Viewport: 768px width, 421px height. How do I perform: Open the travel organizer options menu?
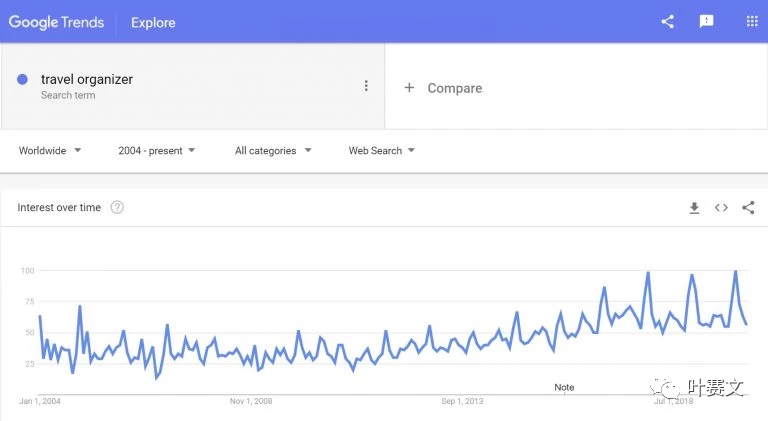(x=366, y=86)
